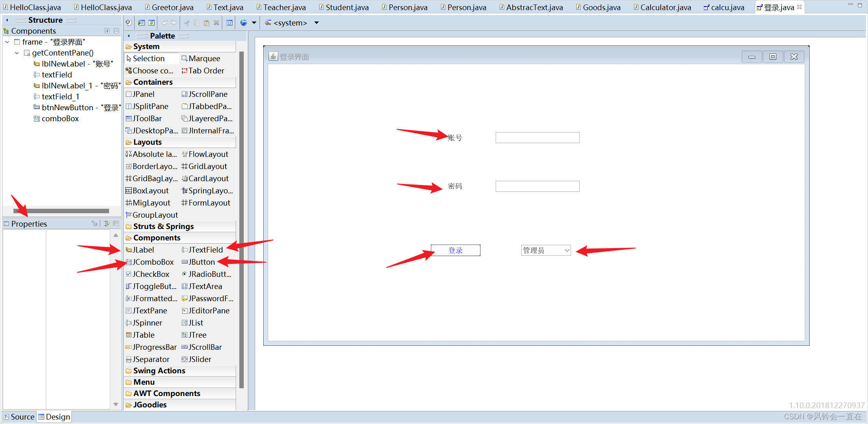Select the JCheckBox component in the palette
This screenshot has width=868, height=424.
pyautogui.click(x=150, y=274)
